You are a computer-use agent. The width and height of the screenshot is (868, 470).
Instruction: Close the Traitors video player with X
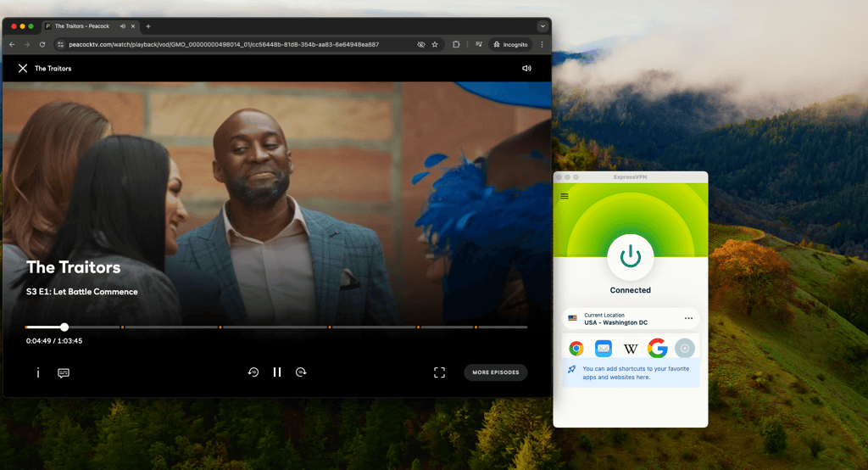(23, 68)
